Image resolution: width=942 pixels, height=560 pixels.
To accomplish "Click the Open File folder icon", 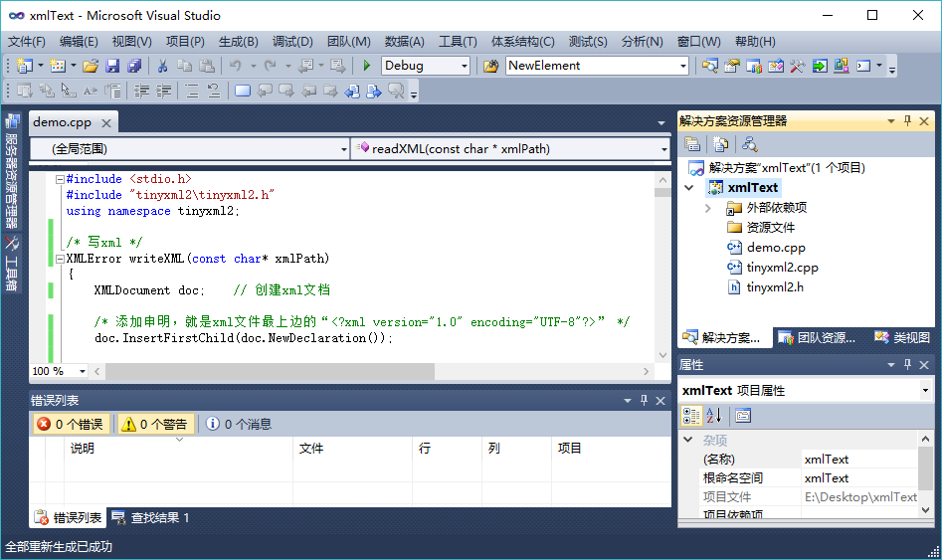I will coord(91,66).
